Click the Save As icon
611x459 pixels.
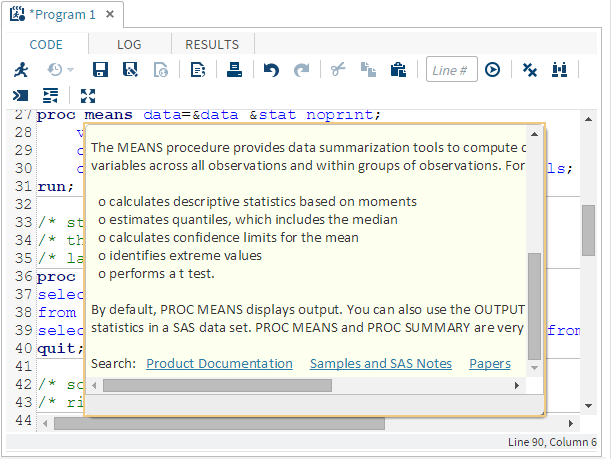[130, 70]
